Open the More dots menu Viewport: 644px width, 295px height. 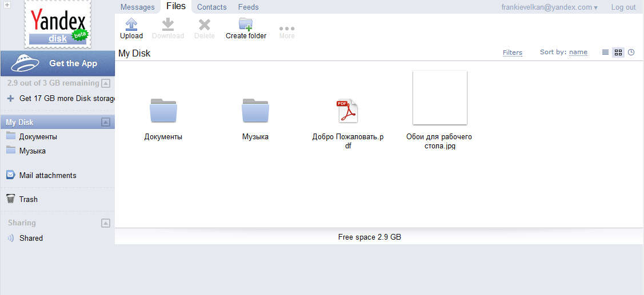pyautogui.click(x=287, y=29)
